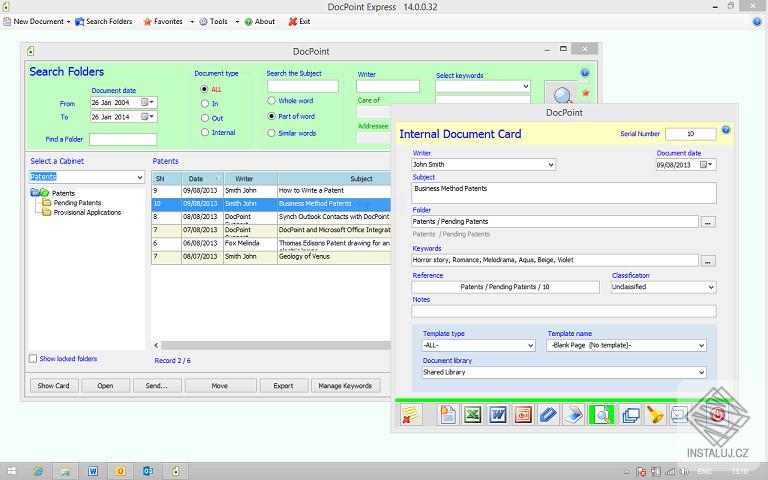The height and width of the screenshot is (480, 768).
Task: Click the blue help icon in main toolbar
Action: click(x=757, y=22)
